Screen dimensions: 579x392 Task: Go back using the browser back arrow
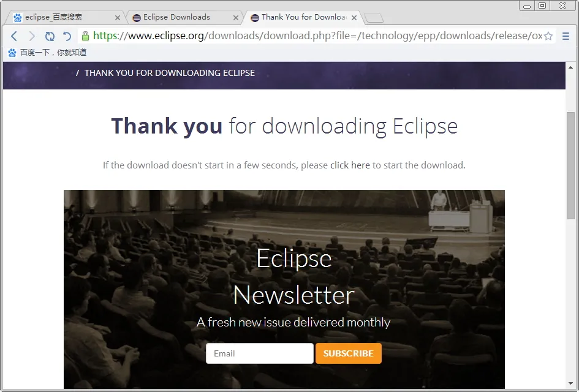click(x=14, y=36)
